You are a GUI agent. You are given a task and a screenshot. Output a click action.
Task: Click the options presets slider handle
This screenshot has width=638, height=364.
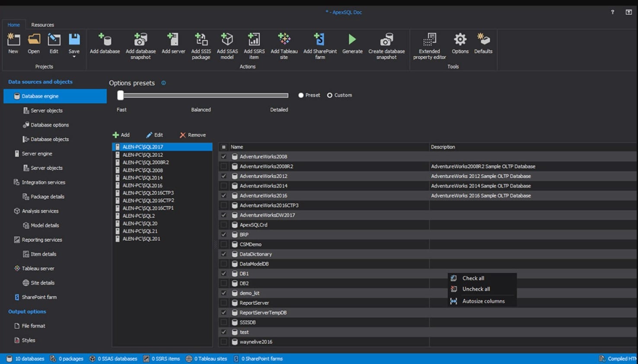coord(121,95)
